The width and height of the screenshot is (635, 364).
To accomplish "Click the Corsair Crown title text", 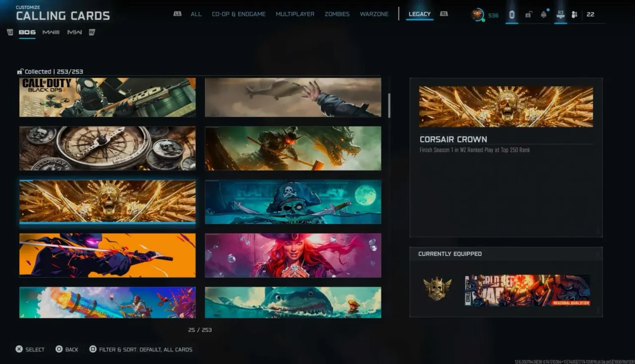I will (453, 139).
